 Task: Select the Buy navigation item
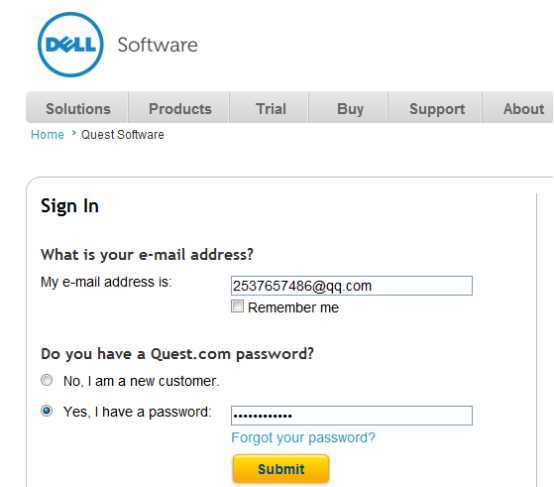tap(349, 108)
